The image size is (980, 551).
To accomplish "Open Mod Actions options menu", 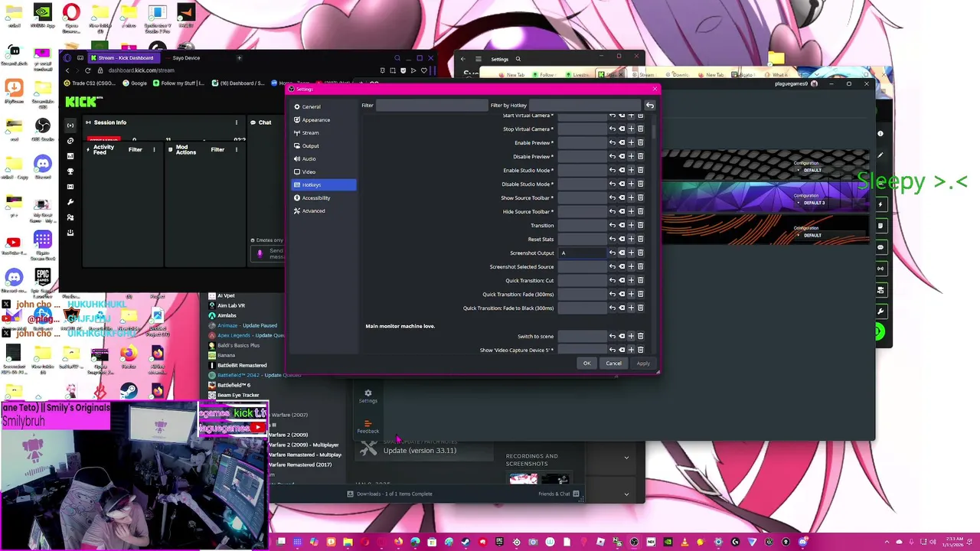I will point(237,149).
